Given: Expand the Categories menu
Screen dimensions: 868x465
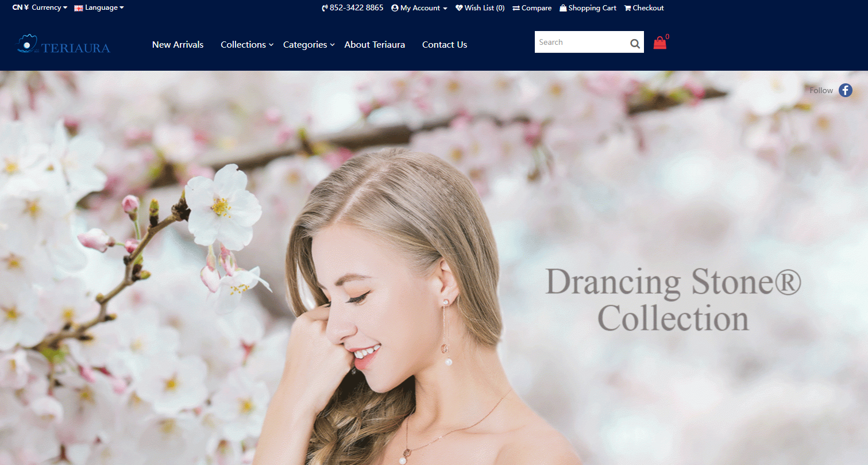Looking at the screenshot, I should point(309,45).
